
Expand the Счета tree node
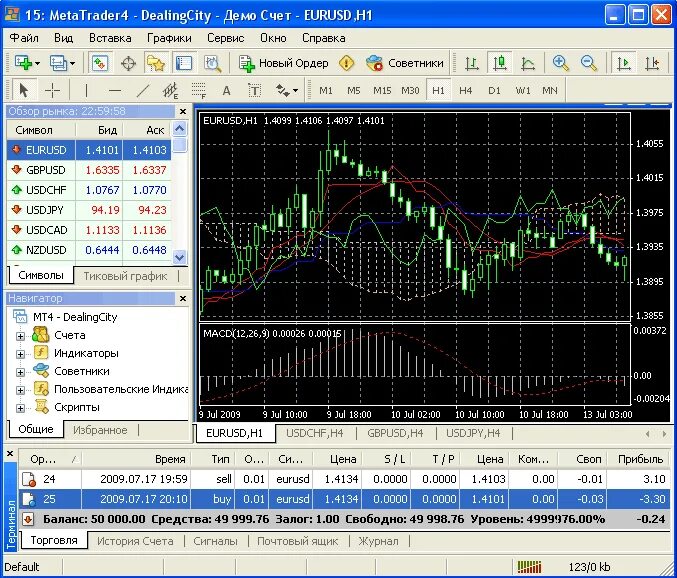20,336
